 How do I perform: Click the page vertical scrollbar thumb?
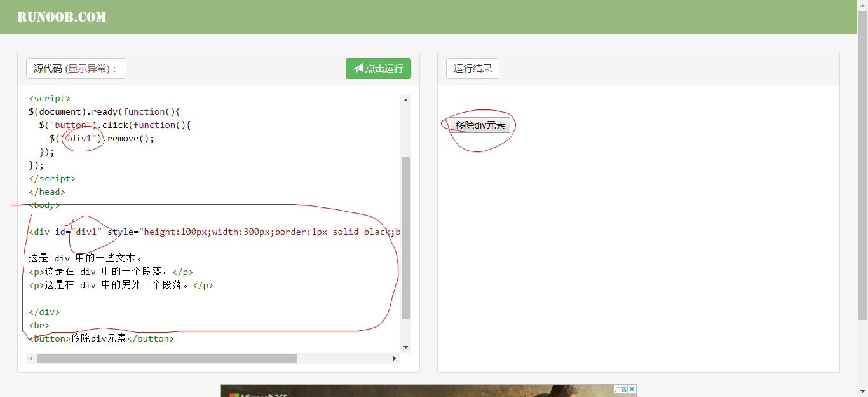click(x=863, y=165)
